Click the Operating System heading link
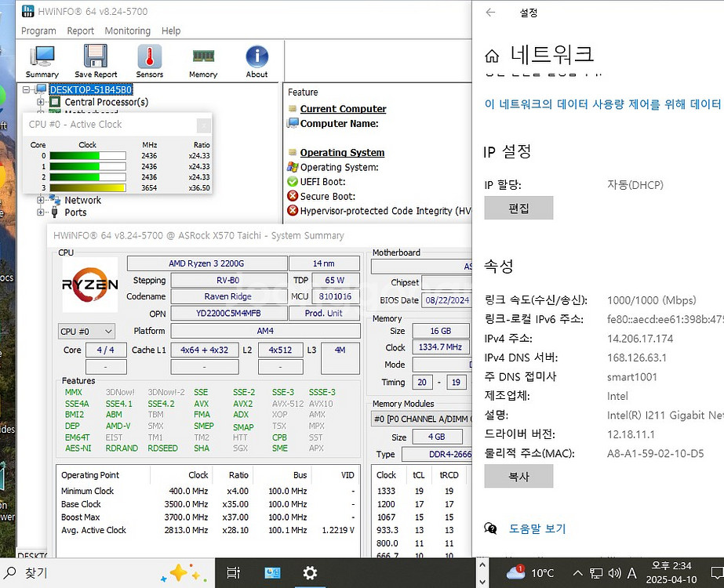This screenshot has width=724, height=588. pyautogui.click(x=342, y=153)
